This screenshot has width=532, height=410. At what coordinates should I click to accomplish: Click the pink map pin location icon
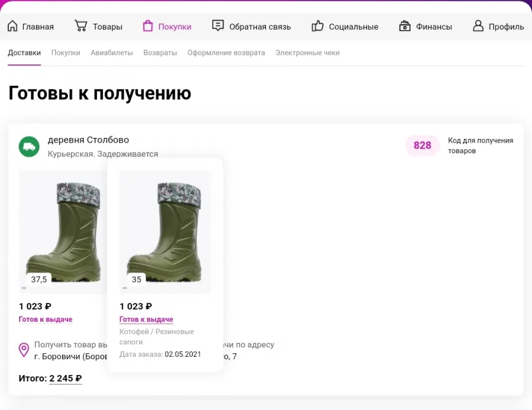[24, 350]
